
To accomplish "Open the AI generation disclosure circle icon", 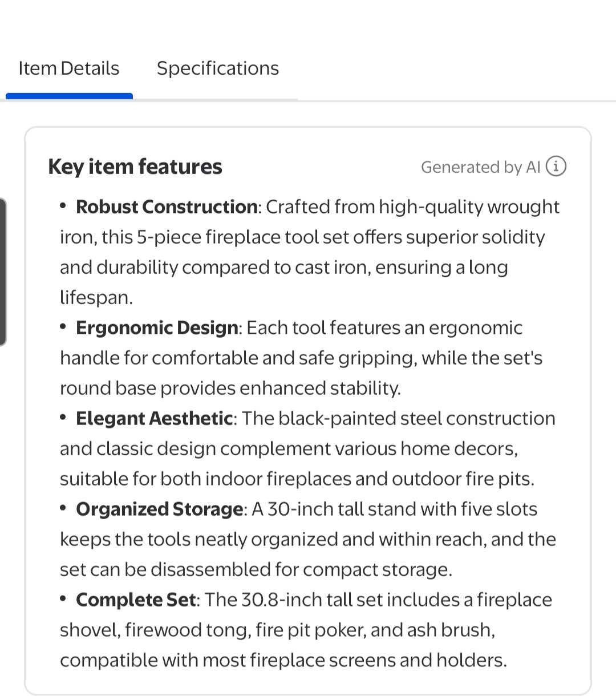I will click(556, 167).
